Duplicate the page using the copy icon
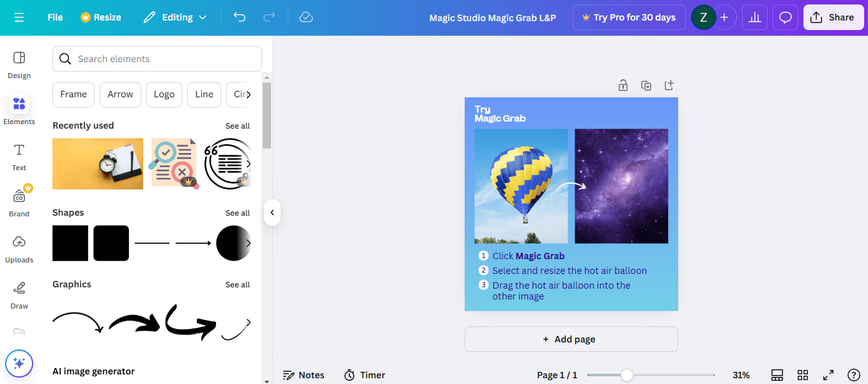The height and width of the screenshot is (384, 868). (x=646, y=86)
